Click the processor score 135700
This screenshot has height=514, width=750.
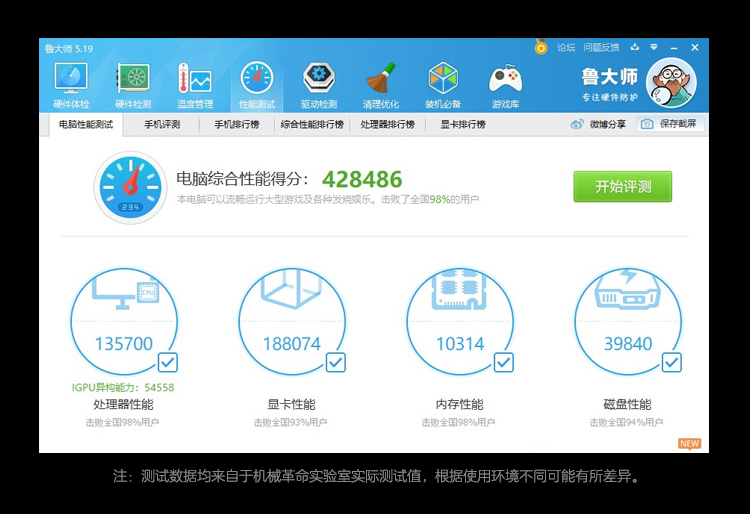tap(124, 344)
